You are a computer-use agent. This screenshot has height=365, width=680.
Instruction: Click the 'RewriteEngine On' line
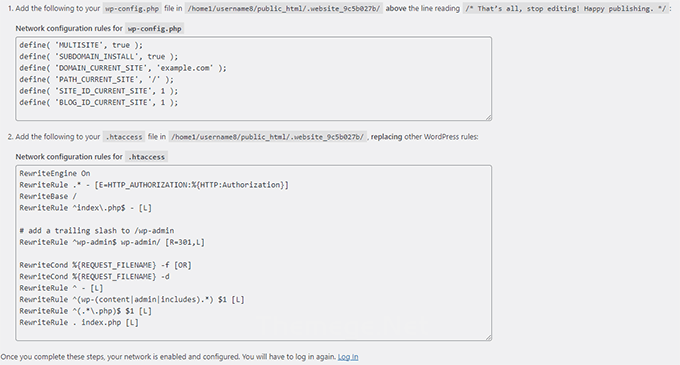pos(55,173)
